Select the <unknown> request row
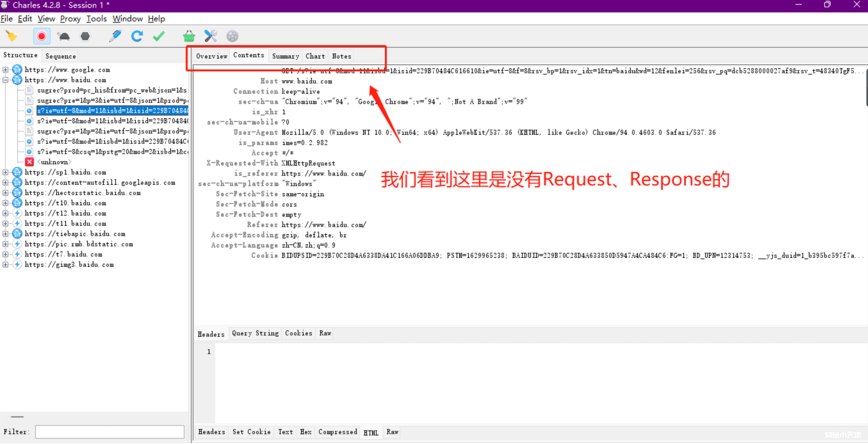 click(x=54, y=162)
